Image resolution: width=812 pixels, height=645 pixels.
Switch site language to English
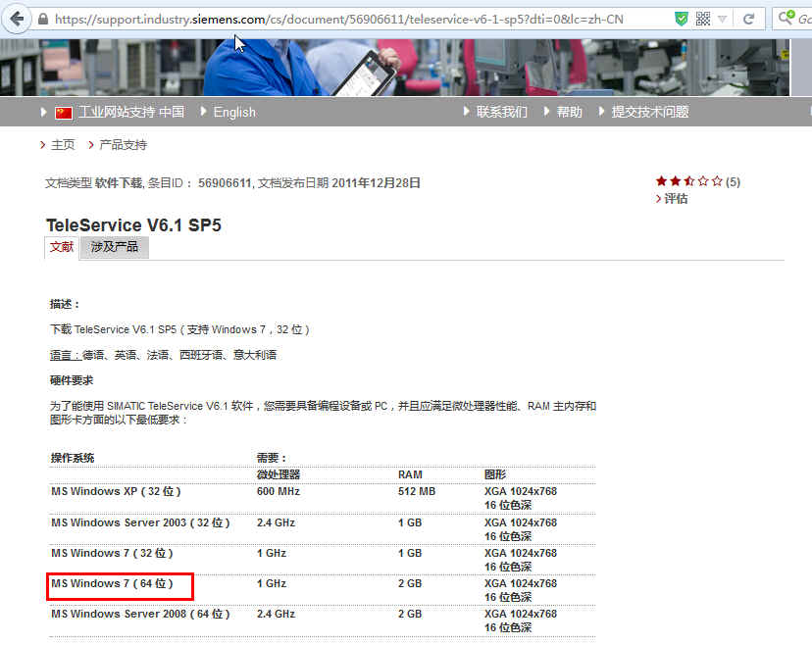coord(234,112)
